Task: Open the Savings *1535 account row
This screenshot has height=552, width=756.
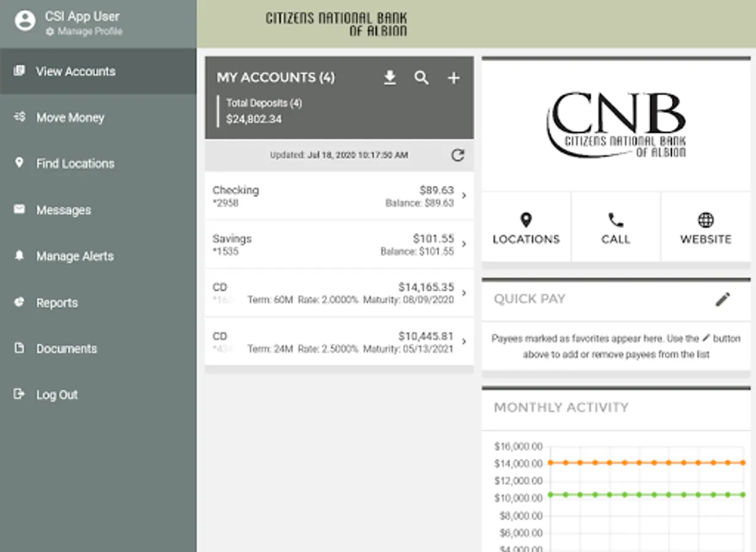Action: pos(339,244)
